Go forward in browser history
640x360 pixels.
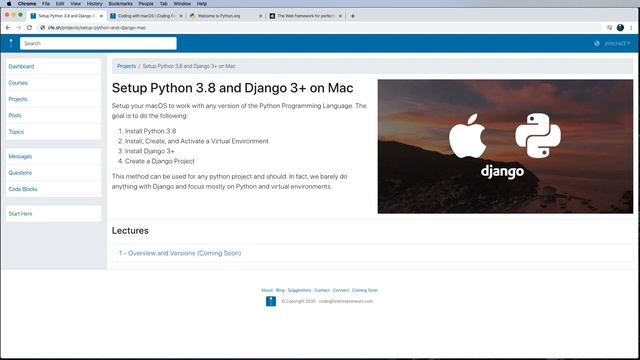pyautogui.click(x=18, y=28)
